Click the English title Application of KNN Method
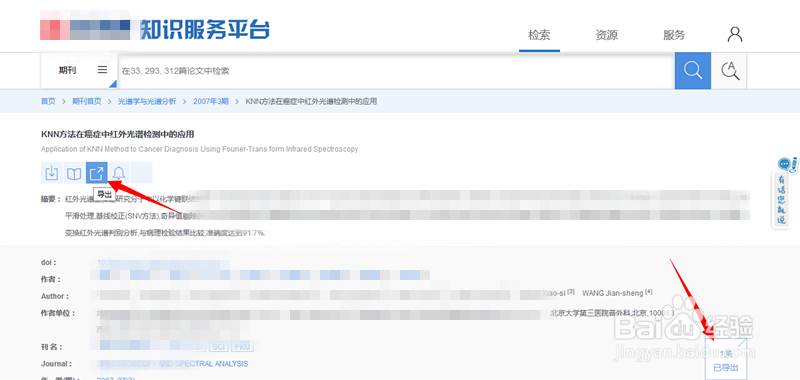The width and height of the screenshot is (800, 380). click(x=199, y=149)
